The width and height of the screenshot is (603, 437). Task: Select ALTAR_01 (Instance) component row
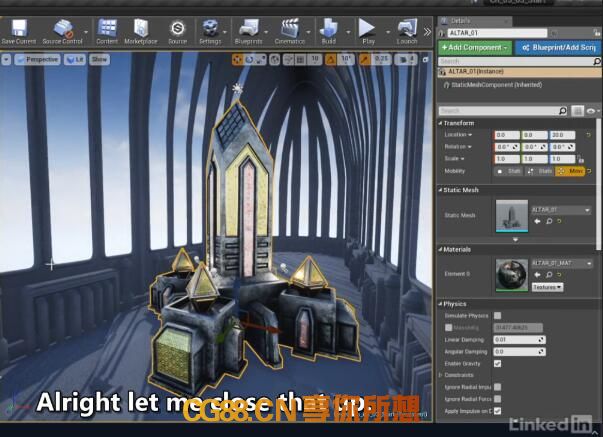pos(520,72)
